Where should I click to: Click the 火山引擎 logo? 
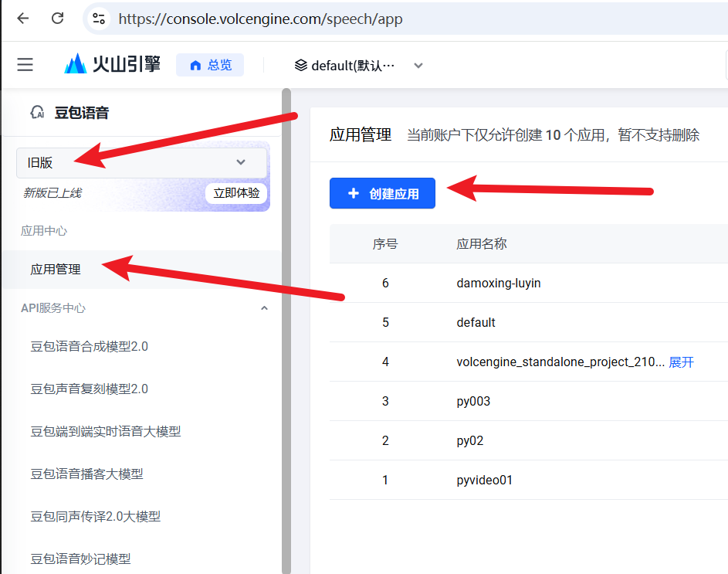112,65
